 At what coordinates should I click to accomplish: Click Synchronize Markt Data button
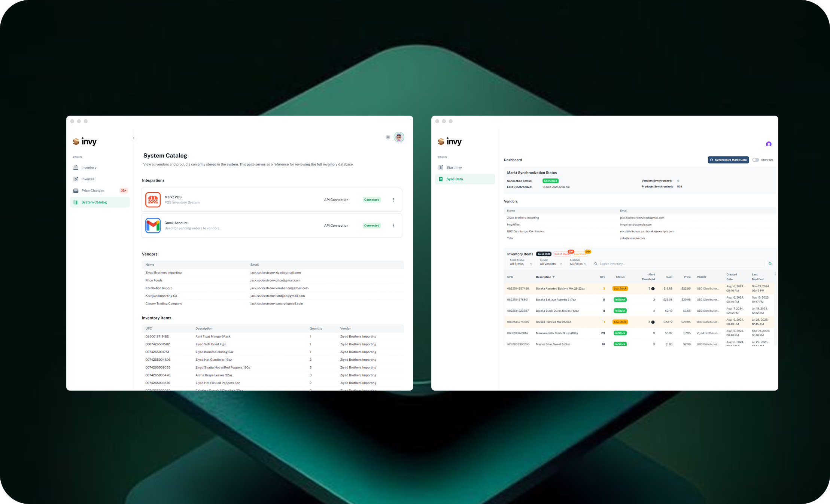(x=728, y=160)
